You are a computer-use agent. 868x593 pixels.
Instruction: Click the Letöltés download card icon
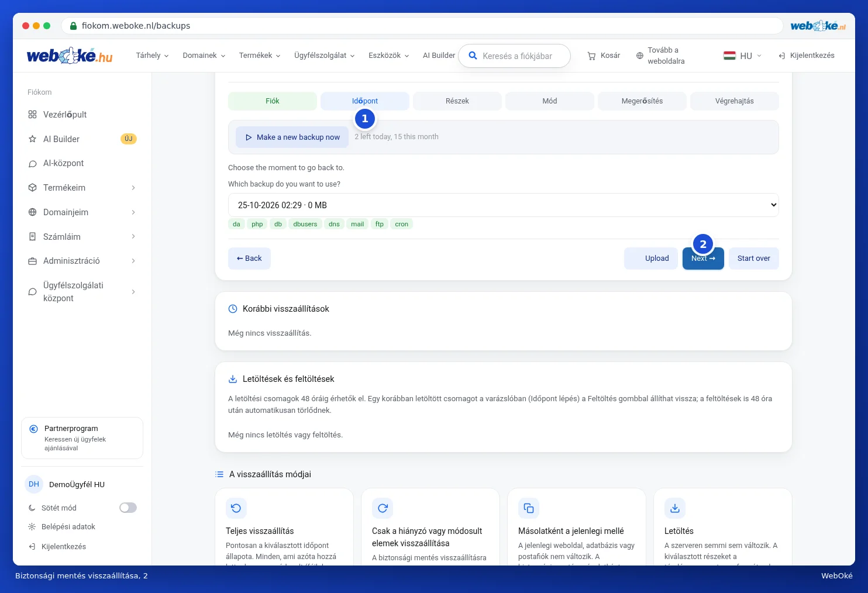[x=675, y=508]
